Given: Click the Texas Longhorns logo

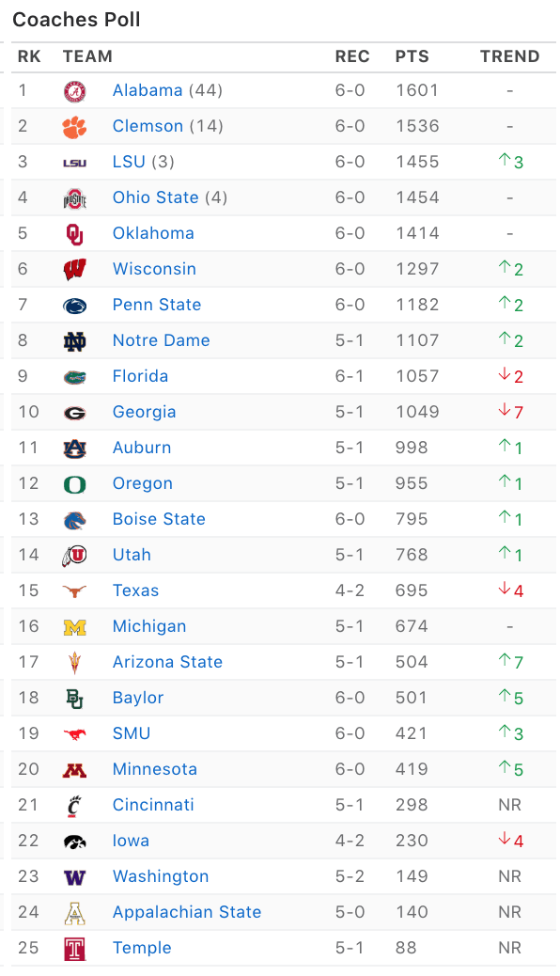Looking at the screenshot, I should (74, 591).
